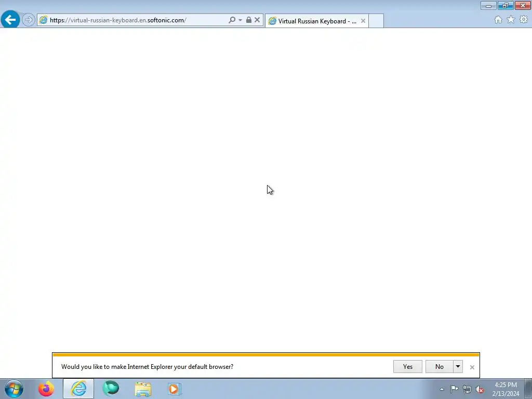Close the Virtual Russian Keyboard tab

363,21
